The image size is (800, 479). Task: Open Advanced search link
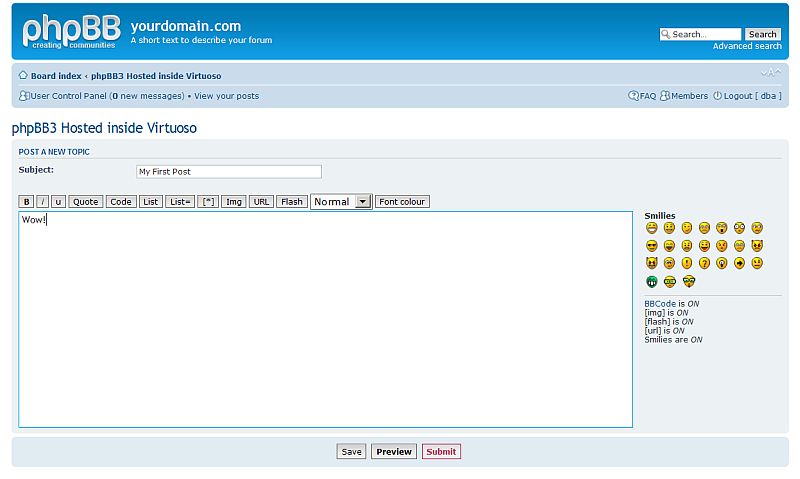(x=747, y=47)
